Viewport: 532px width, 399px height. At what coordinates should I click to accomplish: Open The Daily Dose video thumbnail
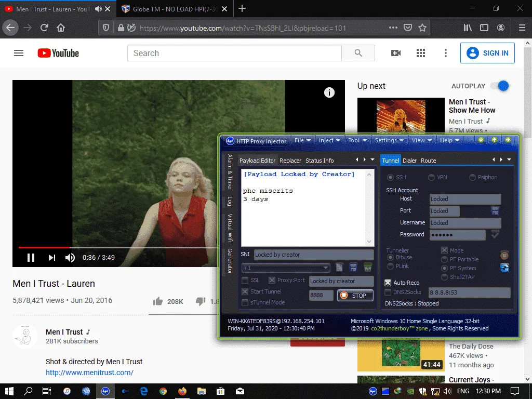pos(401,354)
